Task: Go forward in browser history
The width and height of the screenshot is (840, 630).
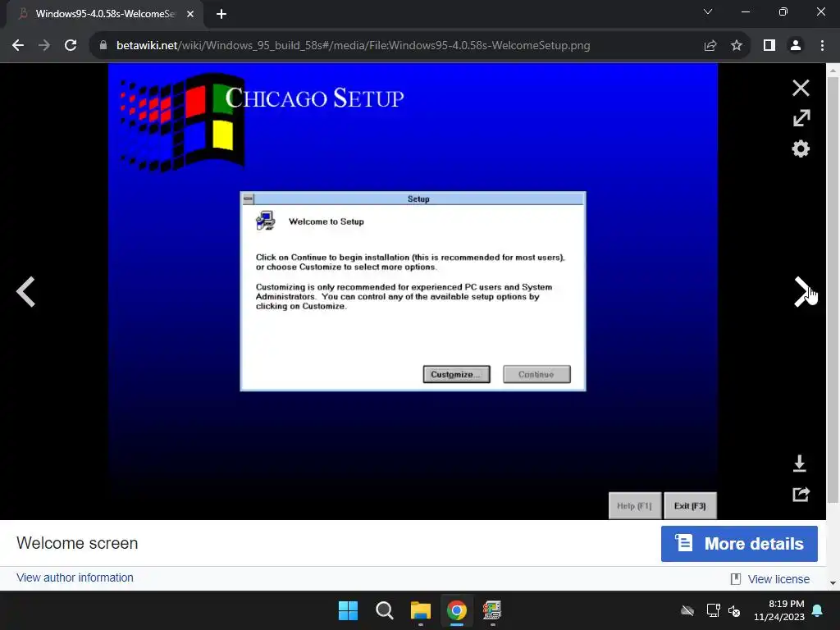Action: (44, 46)
